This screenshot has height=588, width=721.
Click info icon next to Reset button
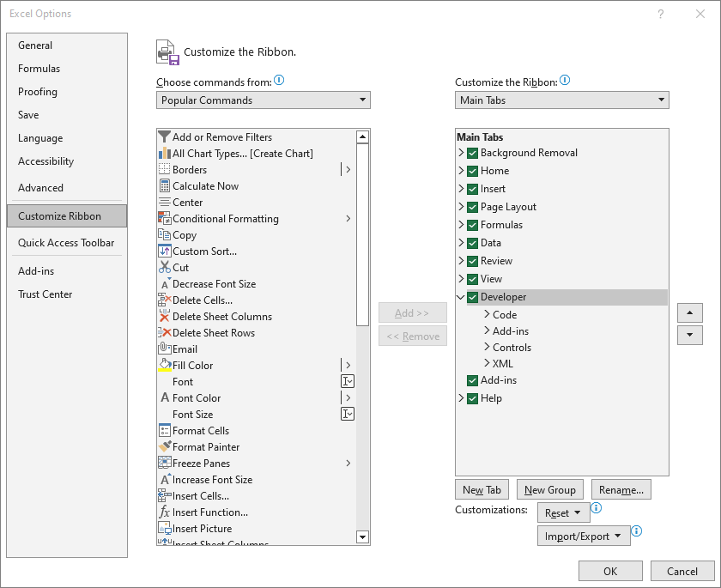coord(596,508)
